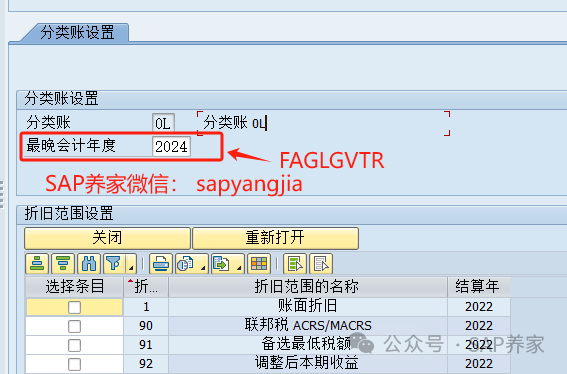
Task: Click 2022 year cell in 调整后本期收益 row
Action: (x=479, y=363)
